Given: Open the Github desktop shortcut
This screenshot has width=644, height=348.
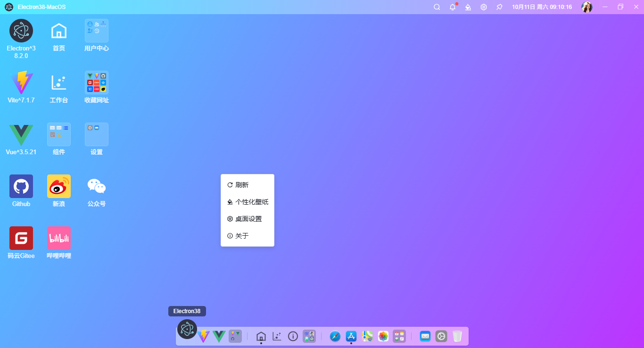Looking at the screenshot, I should point(21,186).
